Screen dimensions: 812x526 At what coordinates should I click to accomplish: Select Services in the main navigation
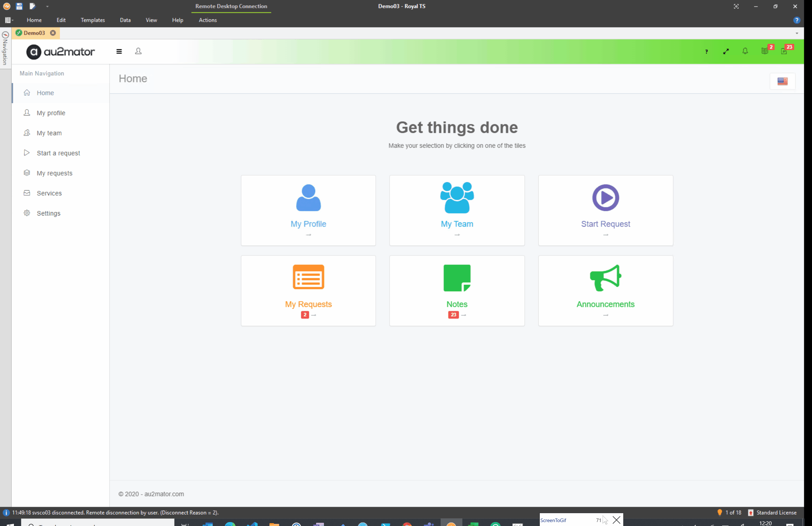(x=49, y=193)
